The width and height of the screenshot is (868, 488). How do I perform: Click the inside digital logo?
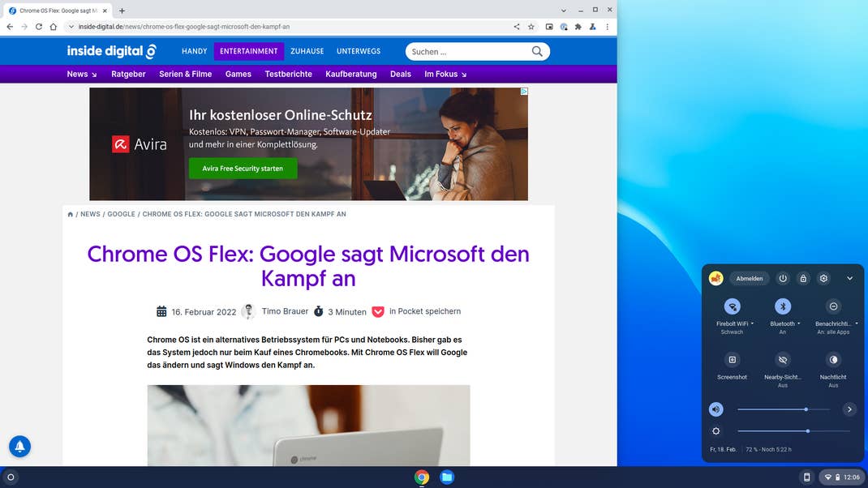point(112,51)
